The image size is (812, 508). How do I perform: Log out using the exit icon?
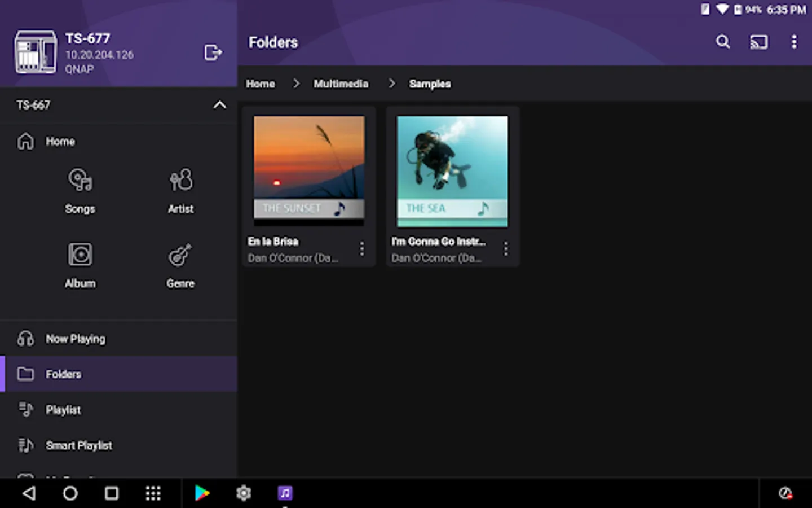click(x=213, y=52)
